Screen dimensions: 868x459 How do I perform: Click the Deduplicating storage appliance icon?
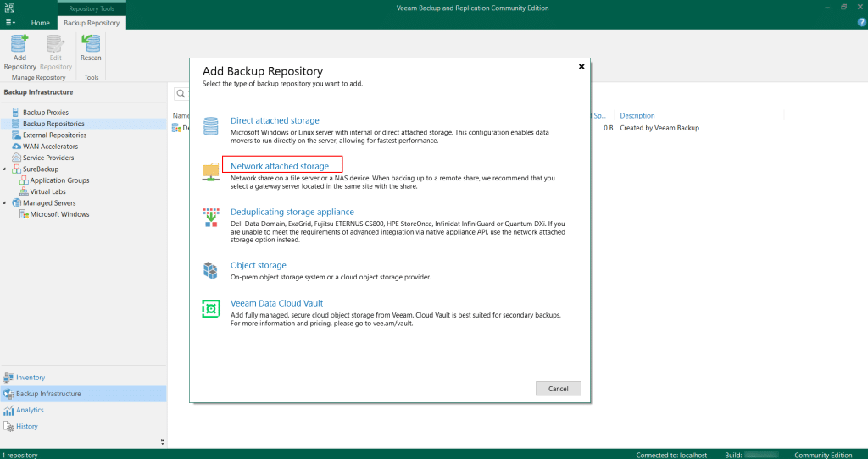(x=211, y=218)
